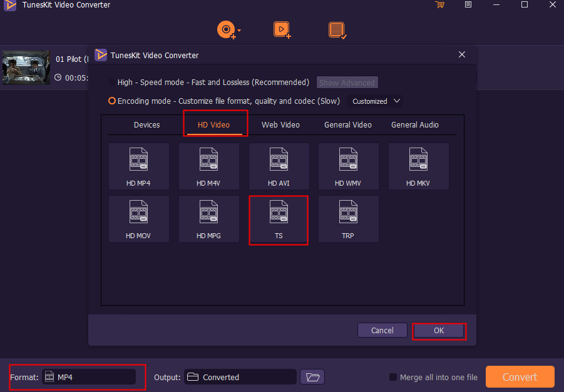Click the Format MP4 field

pos(89,377)
